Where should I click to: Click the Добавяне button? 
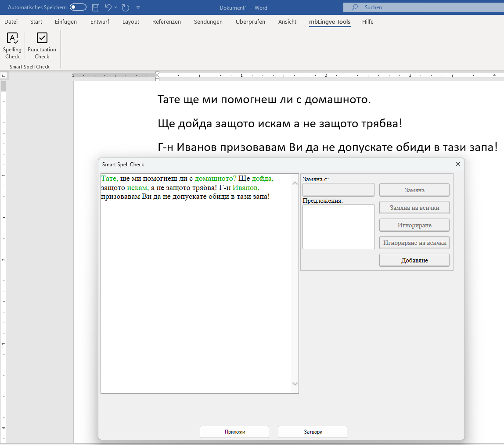click(x=414, y=260)
